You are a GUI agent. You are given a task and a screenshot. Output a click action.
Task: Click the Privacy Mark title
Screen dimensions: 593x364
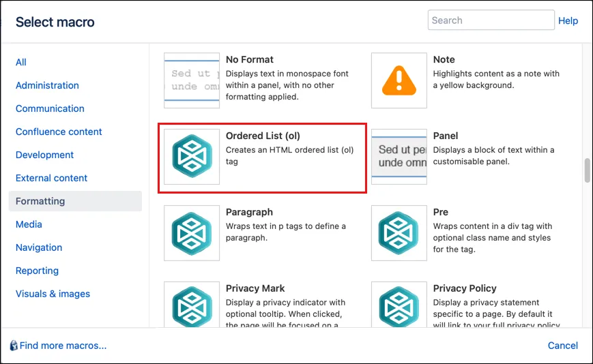coord(255,288)
